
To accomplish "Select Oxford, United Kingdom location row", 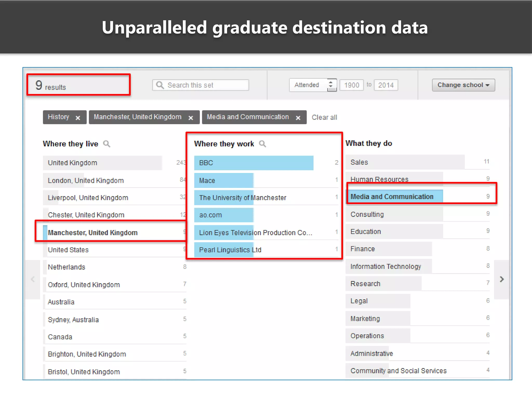I will 115,285.
